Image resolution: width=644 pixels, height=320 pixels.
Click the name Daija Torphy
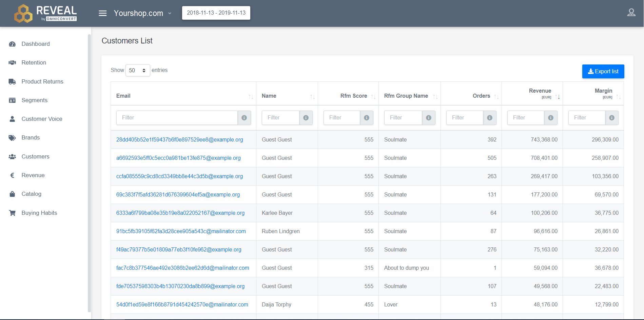[276, 304]
